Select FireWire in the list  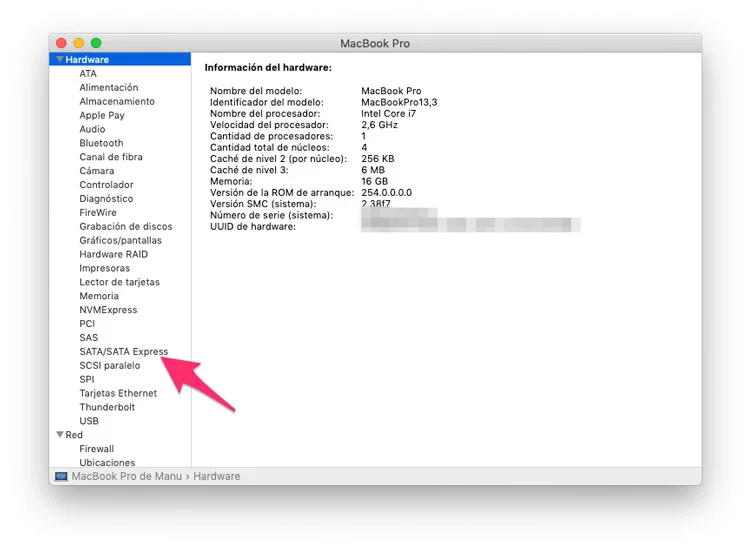click(x=98, y=212)
